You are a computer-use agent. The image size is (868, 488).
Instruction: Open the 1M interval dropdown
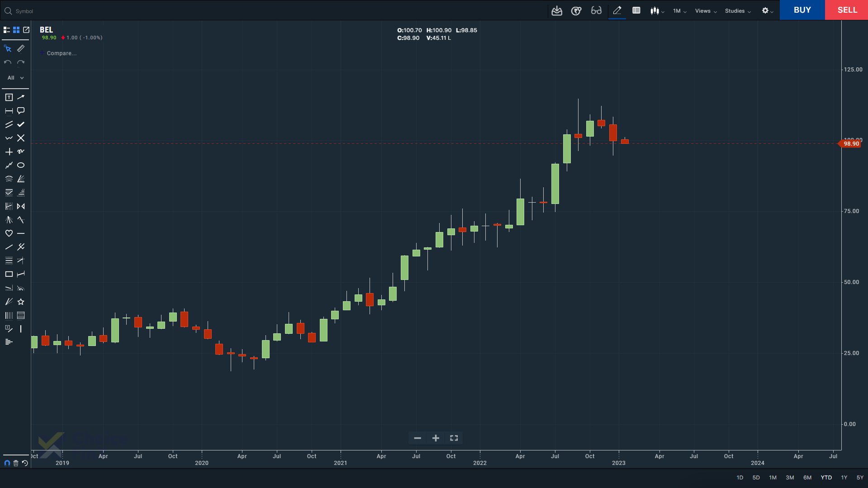click(679, 11)
